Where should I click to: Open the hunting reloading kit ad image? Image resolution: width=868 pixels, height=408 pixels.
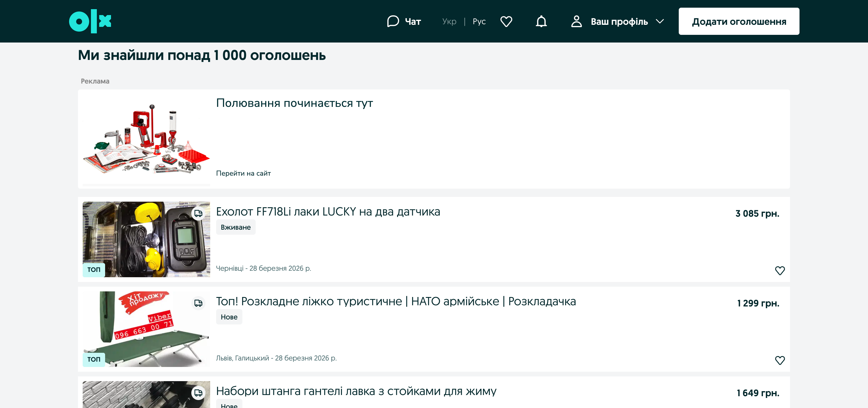146,138
